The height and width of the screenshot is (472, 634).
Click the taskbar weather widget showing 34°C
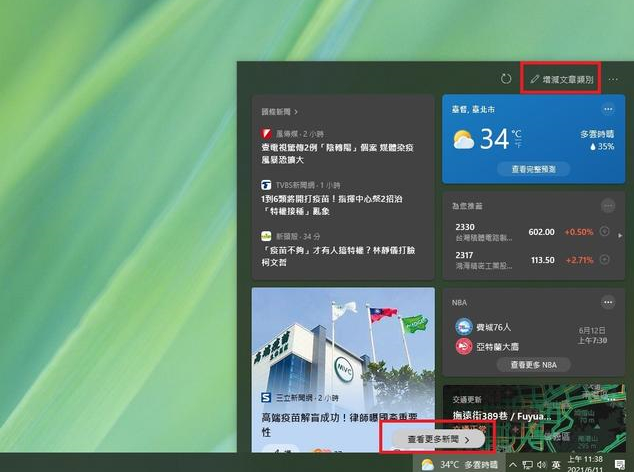coord(459,464)
